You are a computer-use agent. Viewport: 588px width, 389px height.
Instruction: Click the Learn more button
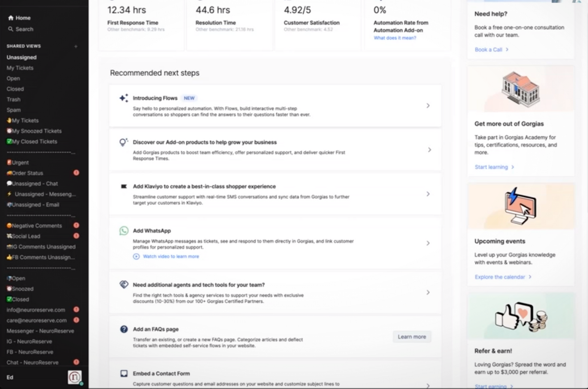point(412,337)
